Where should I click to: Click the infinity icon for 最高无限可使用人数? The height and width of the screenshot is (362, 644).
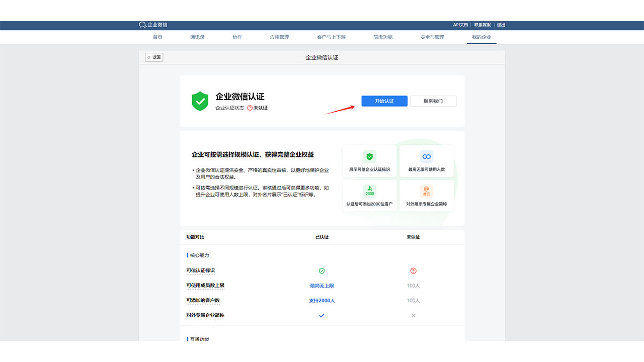[x=427, y=156]
